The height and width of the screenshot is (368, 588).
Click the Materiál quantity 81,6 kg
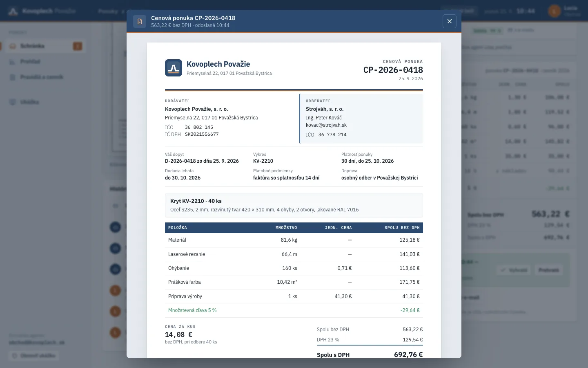[x=289, y=240]
